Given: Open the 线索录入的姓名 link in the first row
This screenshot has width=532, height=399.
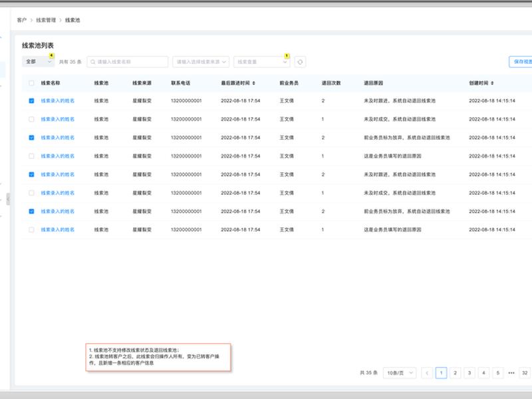Looking at the screenshot, I should click(58, 101).
